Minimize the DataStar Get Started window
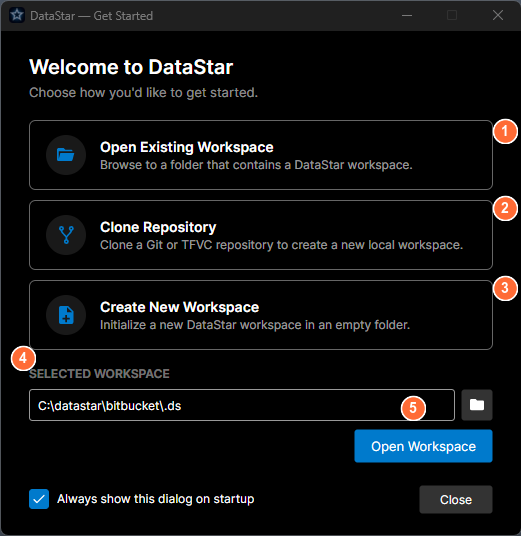521x536 pixels. click(407, 15)
